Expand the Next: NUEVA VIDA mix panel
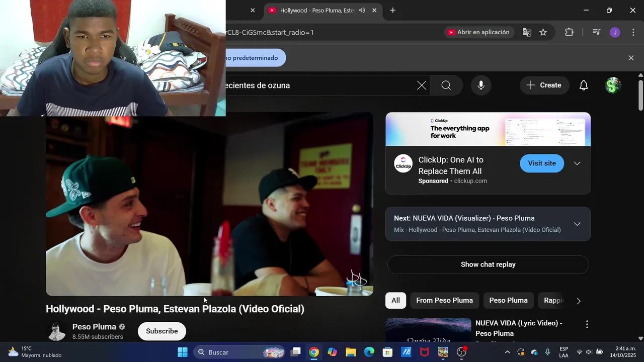The image size is (644, 362). point(577,224)
